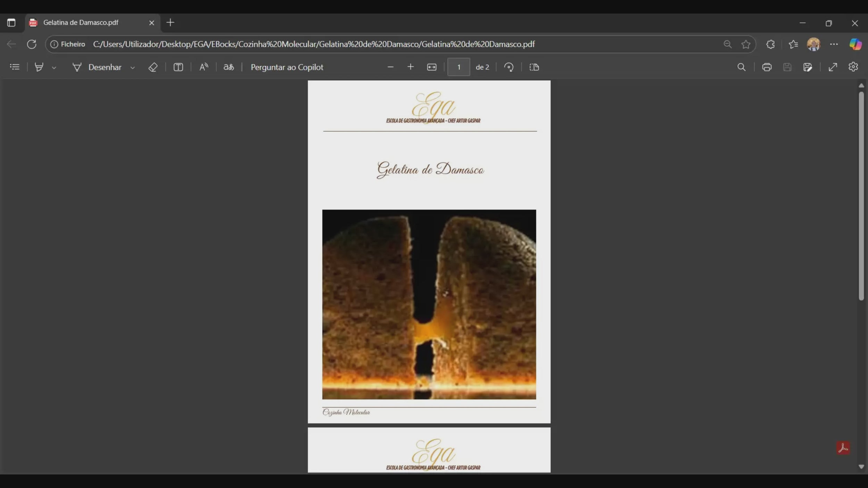Open the find in document search
The height and width of the screenshot is (488, 868).
click(x=741, y=67)
